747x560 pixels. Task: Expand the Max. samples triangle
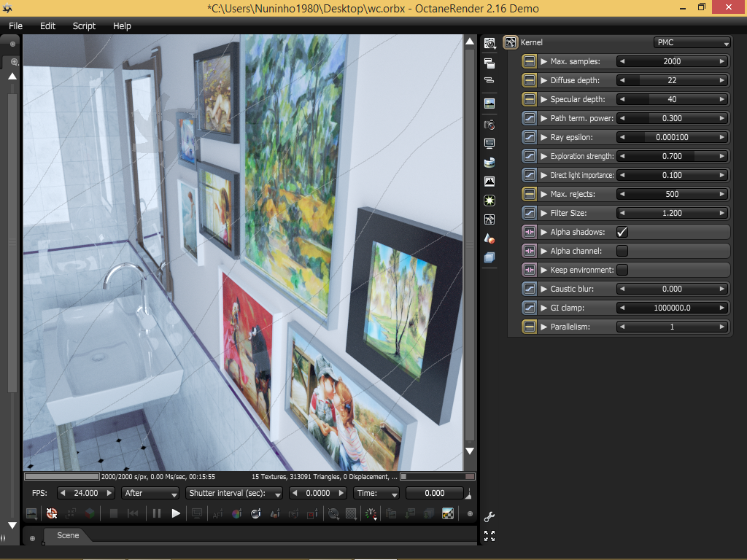(543, 61)
